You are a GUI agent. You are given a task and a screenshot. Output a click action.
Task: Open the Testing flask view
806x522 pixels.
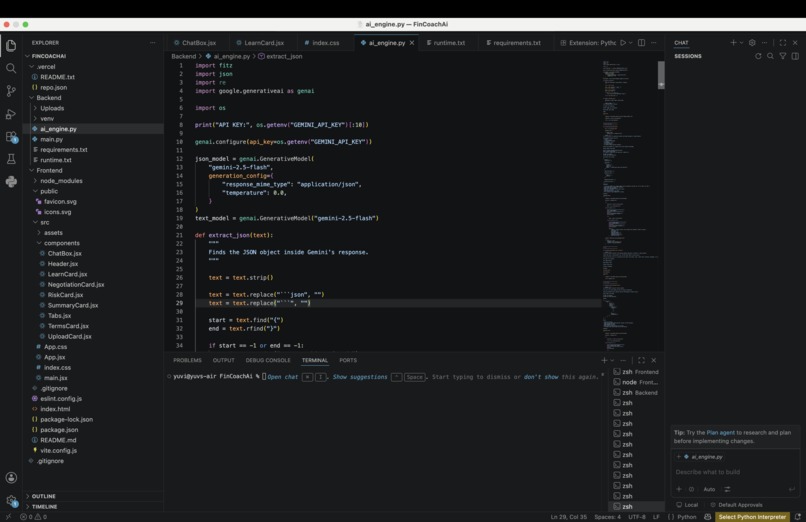[x=11, y=159]
